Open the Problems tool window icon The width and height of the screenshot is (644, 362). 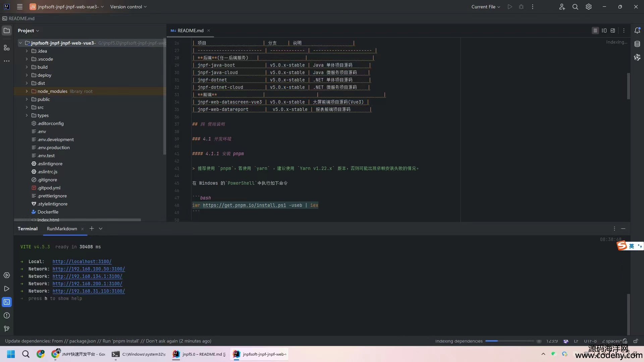7,315
